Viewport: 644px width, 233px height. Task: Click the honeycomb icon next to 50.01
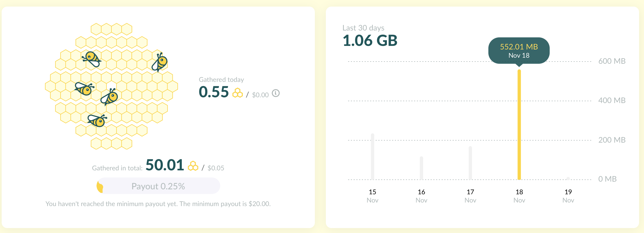(193, 166)
